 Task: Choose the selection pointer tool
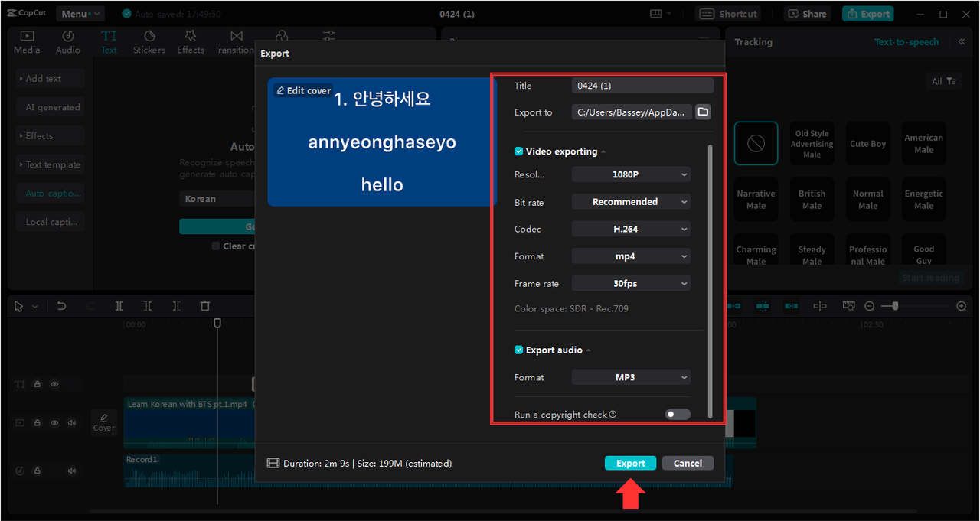[x=20, y=306]
